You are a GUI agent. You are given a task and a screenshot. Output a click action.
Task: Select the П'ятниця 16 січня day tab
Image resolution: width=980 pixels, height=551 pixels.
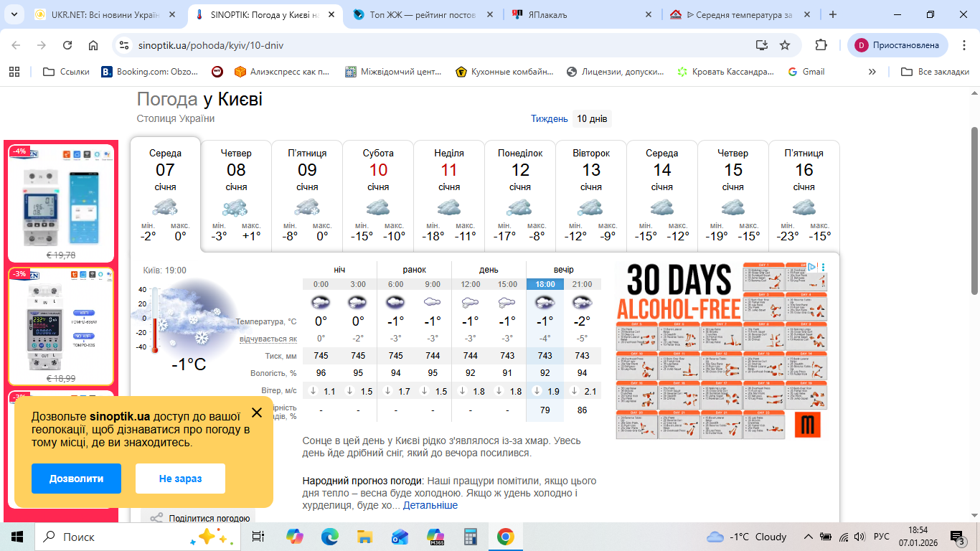point(804,196)
